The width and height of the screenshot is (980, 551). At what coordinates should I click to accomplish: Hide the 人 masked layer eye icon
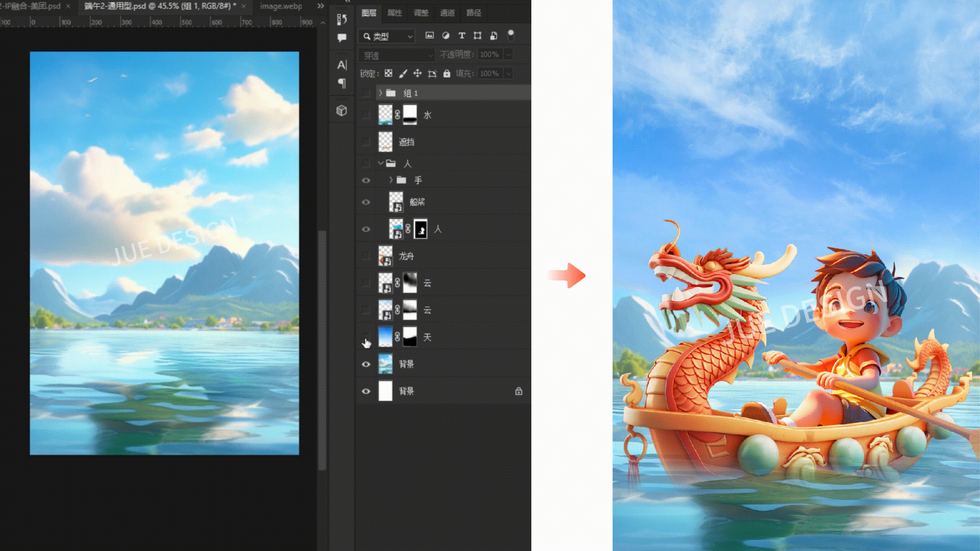366,229
